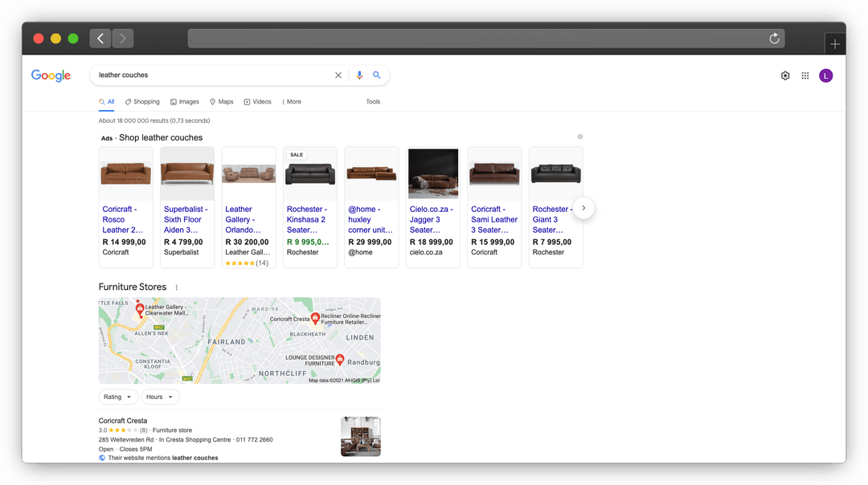
Task: Click the Fairland label on the map
Action: coord(227,342)
